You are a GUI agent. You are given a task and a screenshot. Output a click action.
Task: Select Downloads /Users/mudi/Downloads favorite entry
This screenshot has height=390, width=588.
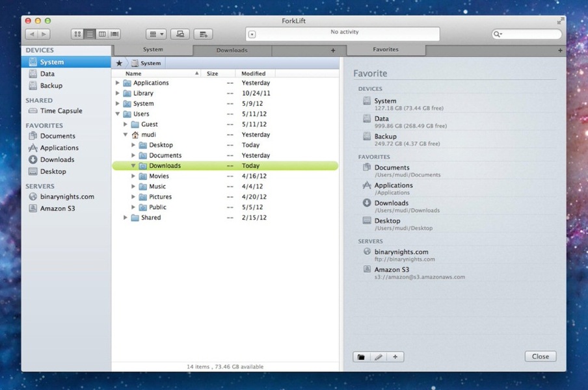click(x=455, y=206)
